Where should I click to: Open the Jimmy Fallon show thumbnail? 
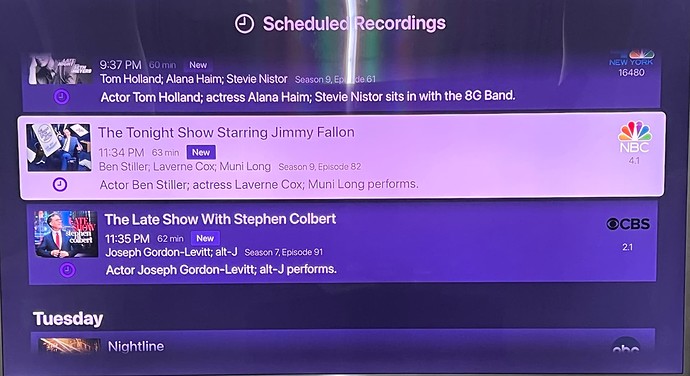pos(59,147)
